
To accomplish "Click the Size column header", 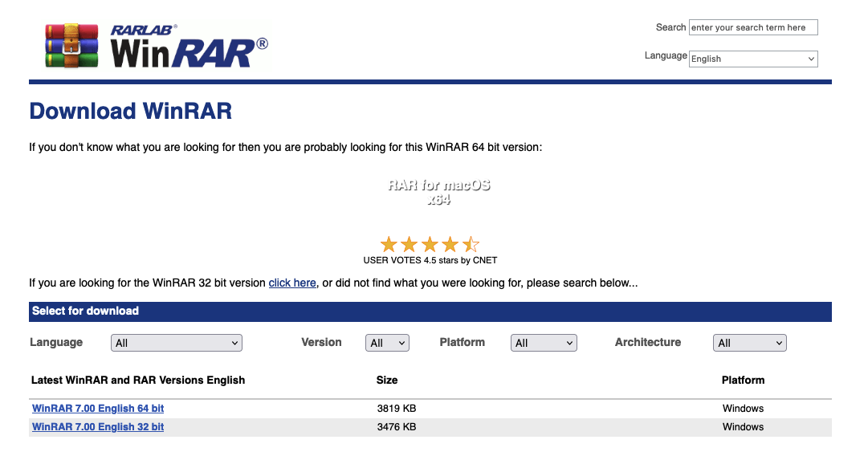I will point(387,381).
